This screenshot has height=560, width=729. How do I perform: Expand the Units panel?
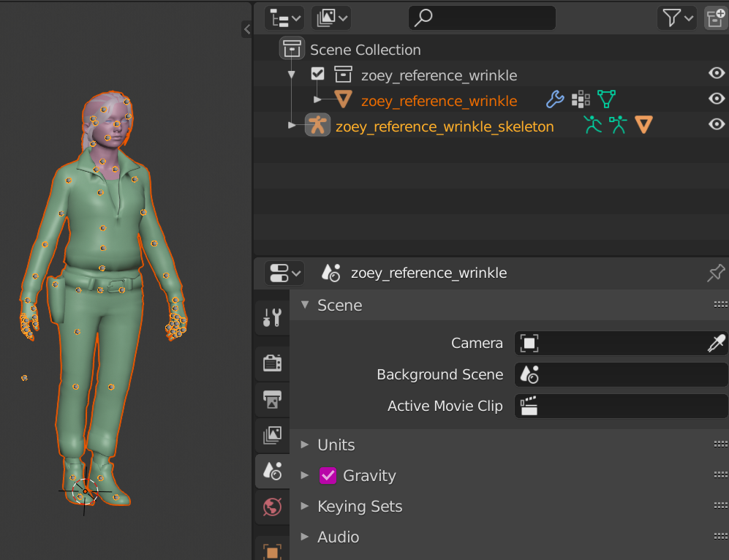(336, 445)
